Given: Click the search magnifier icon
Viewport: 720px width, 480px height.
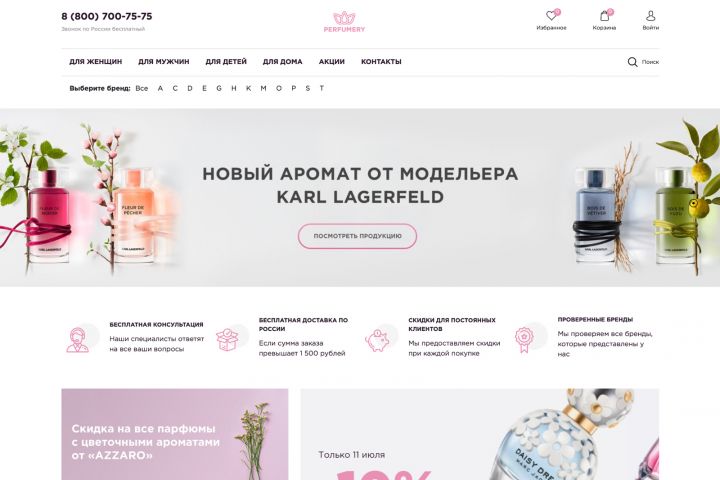Looking at the screenshot, I should pos(632,62).
